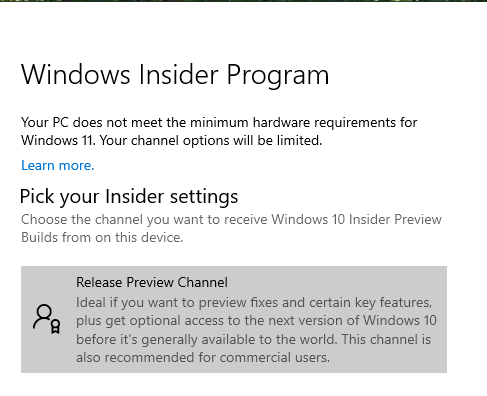This screenshot has height=396, width=487.
Task: Click the Windows Insider Program heading
Action: point(175,75)
